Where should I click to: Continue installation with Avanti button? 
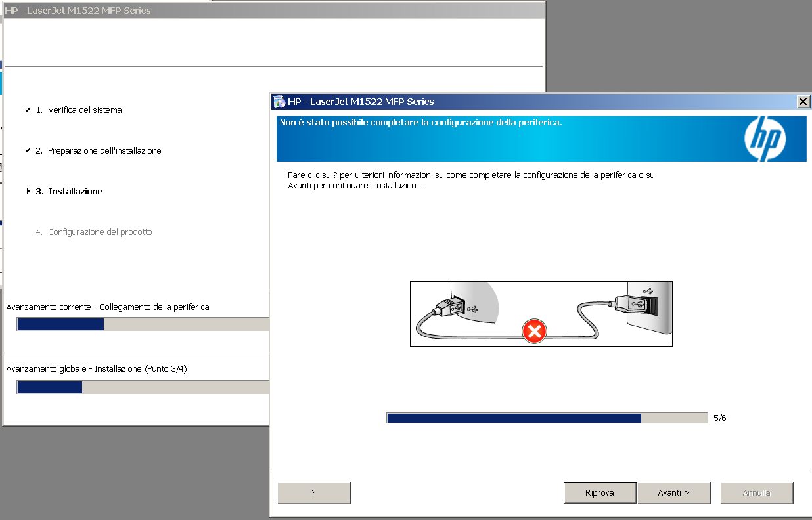(674, 492)
